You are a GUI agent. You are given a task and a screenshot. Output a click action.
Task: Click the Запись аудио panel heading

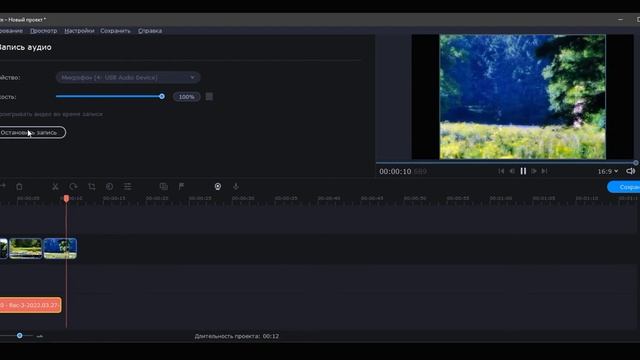click(x=25, y=47)
